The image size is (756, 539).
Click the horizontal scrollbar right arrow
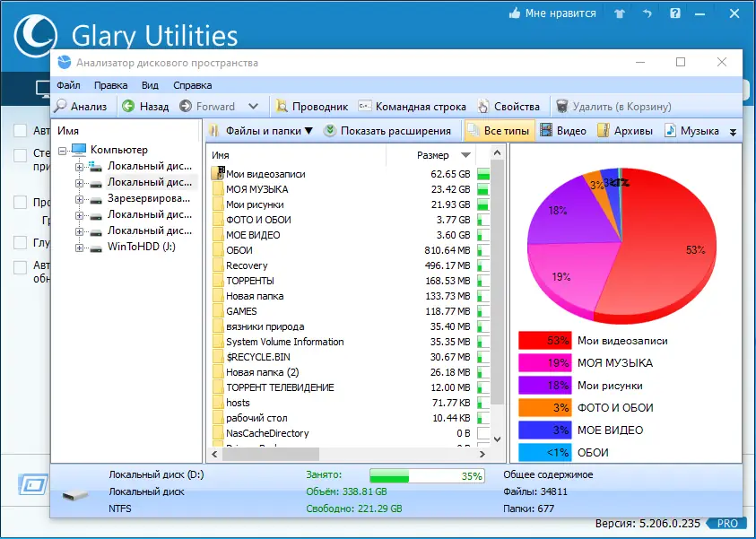[482, 454]
